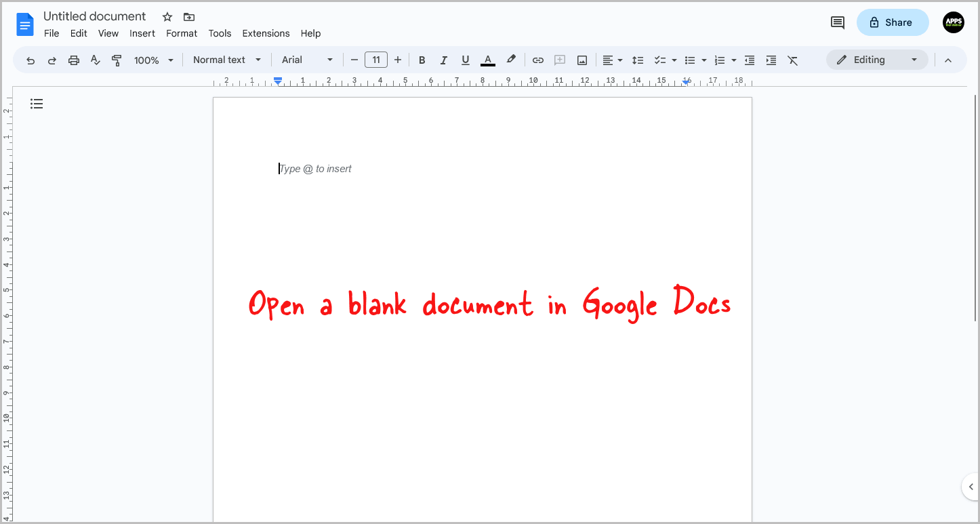Open the Format menu

tap(182, 33)
